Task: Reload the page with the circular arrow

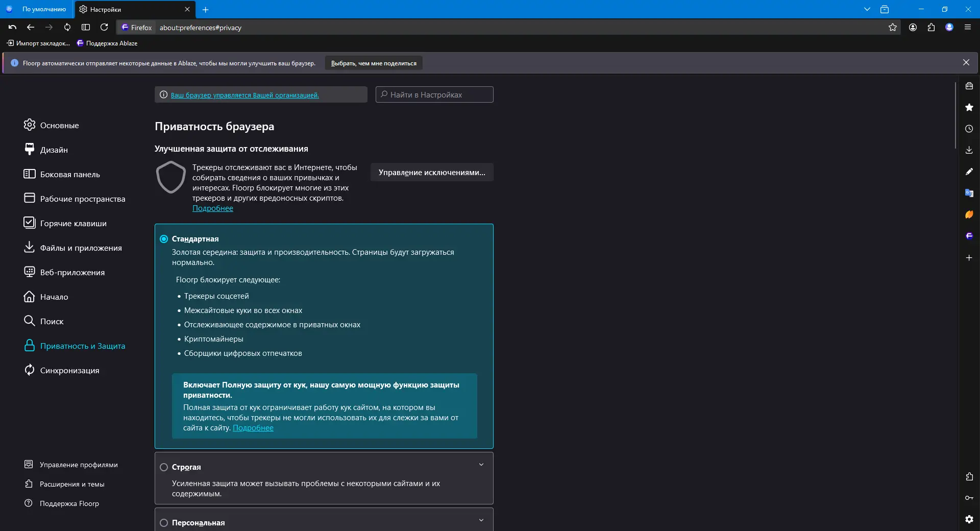Action: point(104,28)
